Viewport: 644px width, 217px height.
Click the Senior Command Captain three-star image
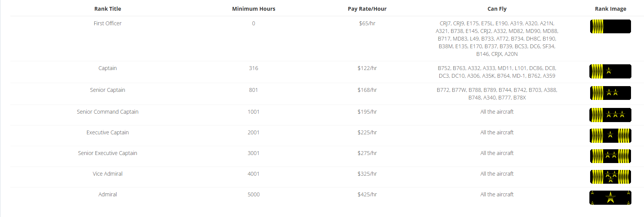tap(610, 115)
